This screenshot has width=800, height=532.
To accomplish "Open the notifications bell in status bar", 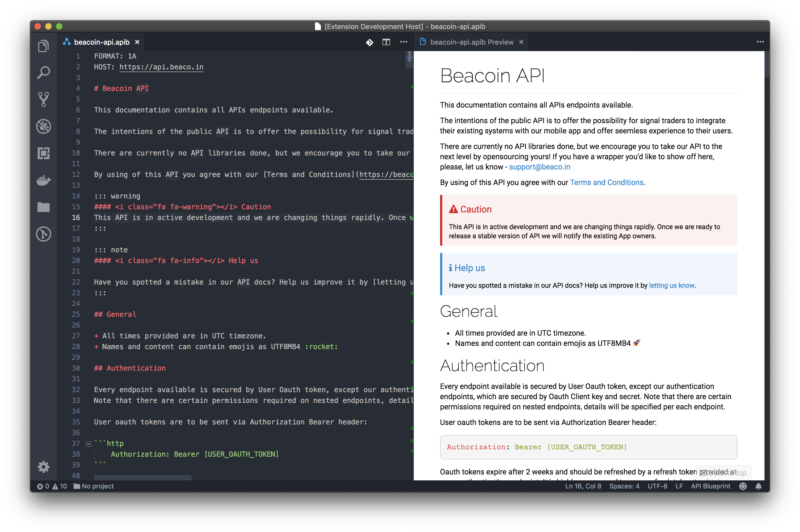I will coord(759,486).
